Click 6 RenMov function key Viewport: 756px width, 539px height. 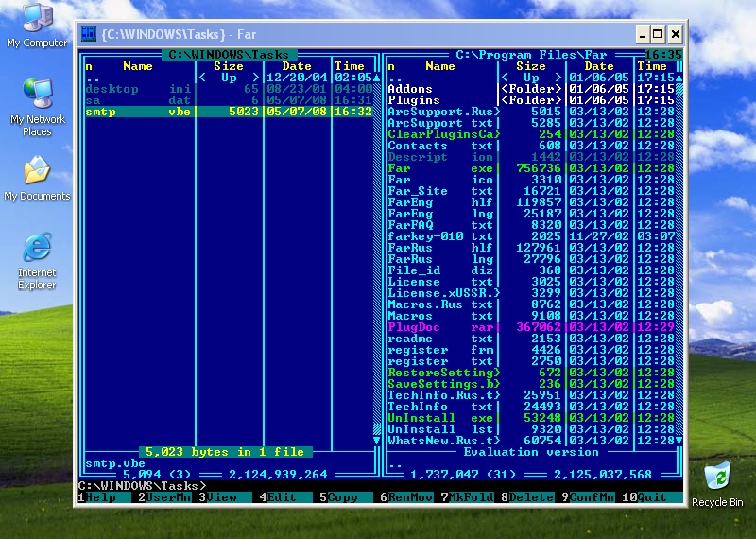(x=406, y=497)
